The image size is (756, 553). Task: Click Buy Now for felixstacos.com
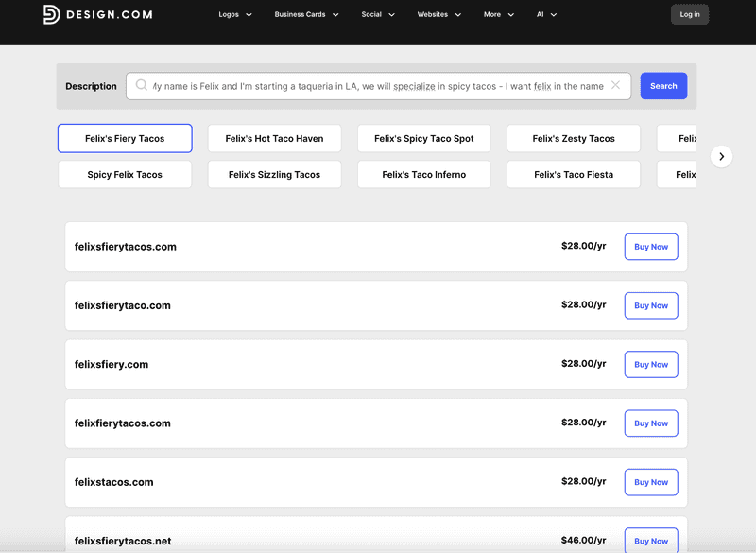pos(651,482)
